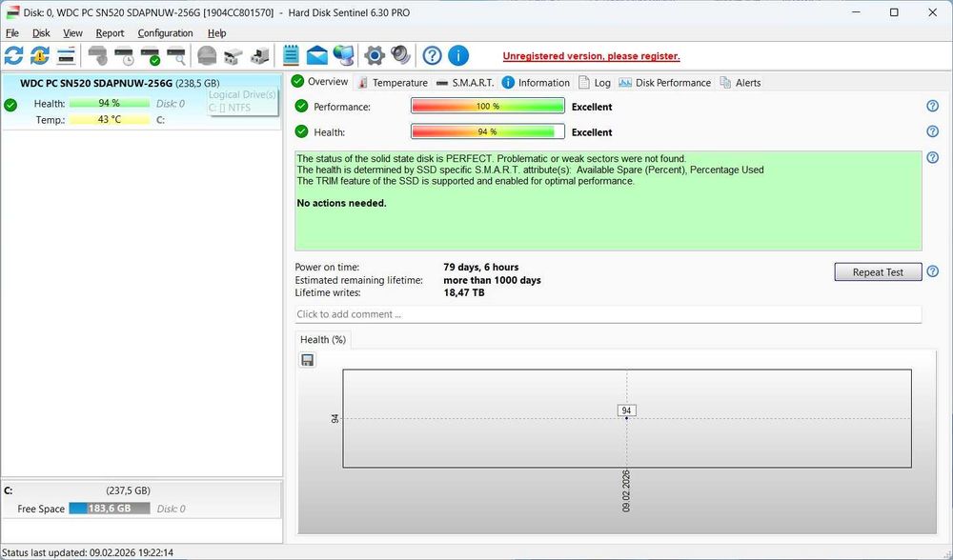Open the Help menu

click(x=216, y=32)
